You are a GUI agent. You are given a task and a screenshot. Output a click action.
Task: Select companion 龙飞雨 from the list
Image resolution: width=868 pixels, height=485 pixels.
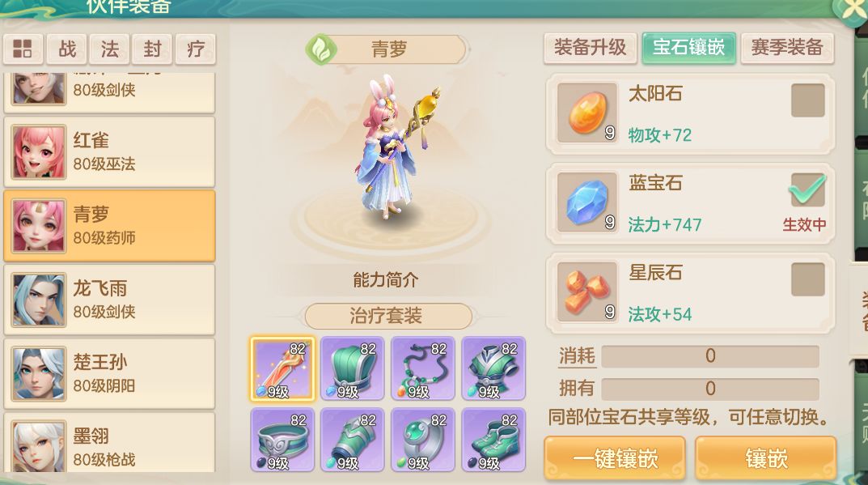(x=109, y=300)
